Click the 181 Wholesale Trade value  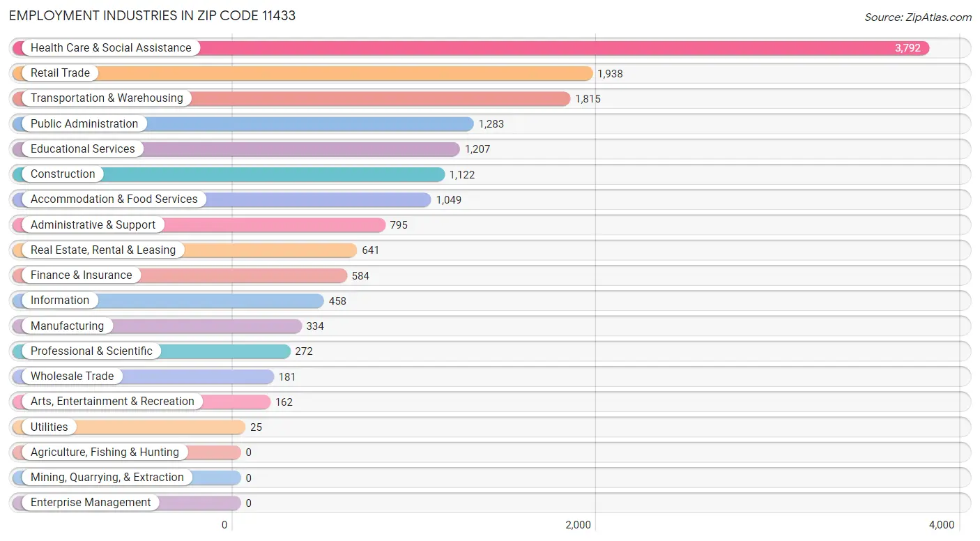pos(287,377)
